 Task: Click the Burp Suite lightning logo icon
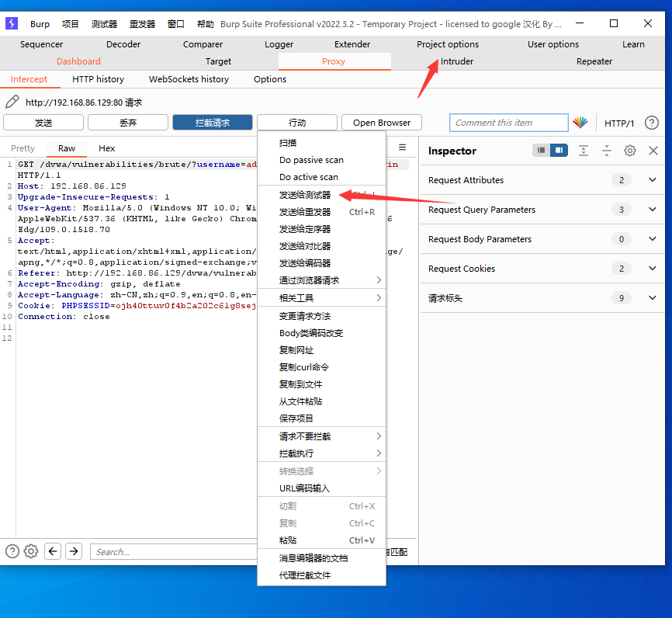click(12, 23)
